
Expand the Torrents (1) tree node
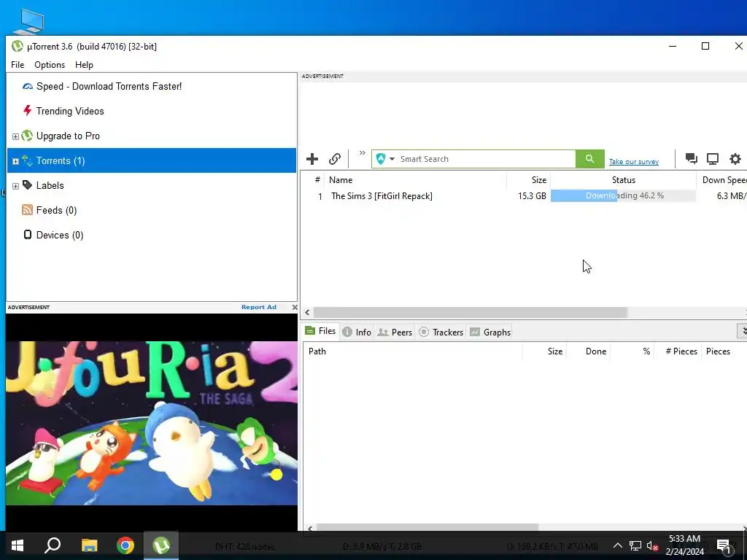[x=15, y=161]
